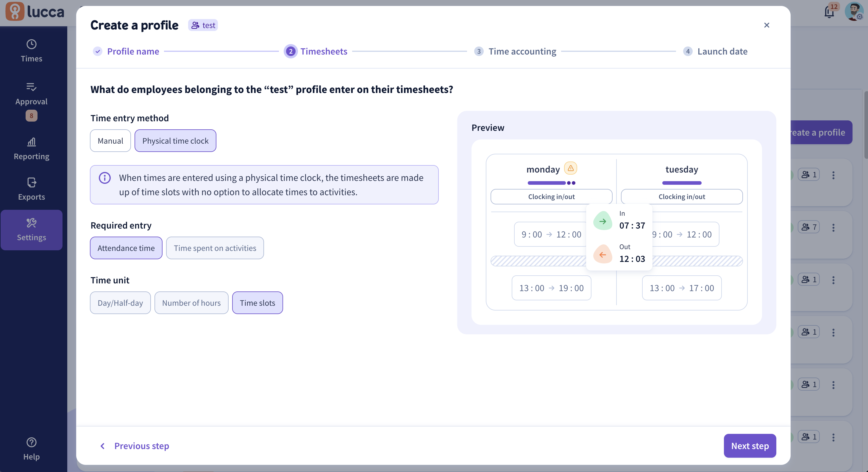
Task: Go to the Timesheets step
Action: tap(316, 51)
